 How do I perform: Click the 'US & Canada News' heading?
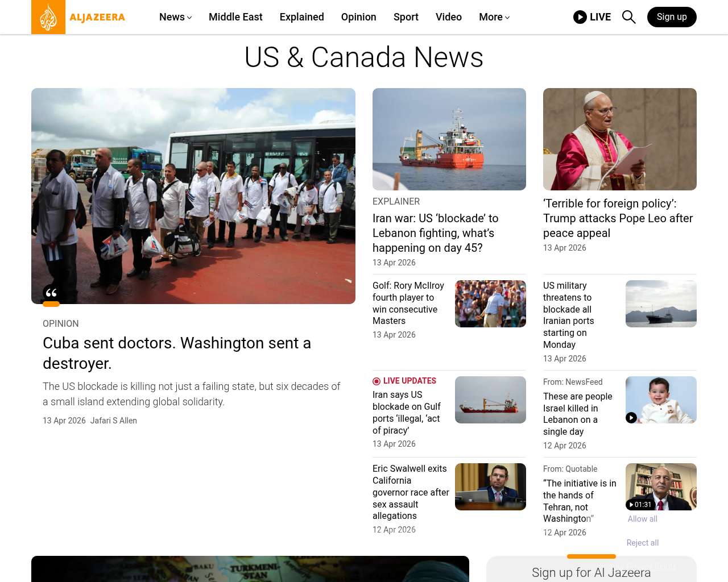pos(364,57)
